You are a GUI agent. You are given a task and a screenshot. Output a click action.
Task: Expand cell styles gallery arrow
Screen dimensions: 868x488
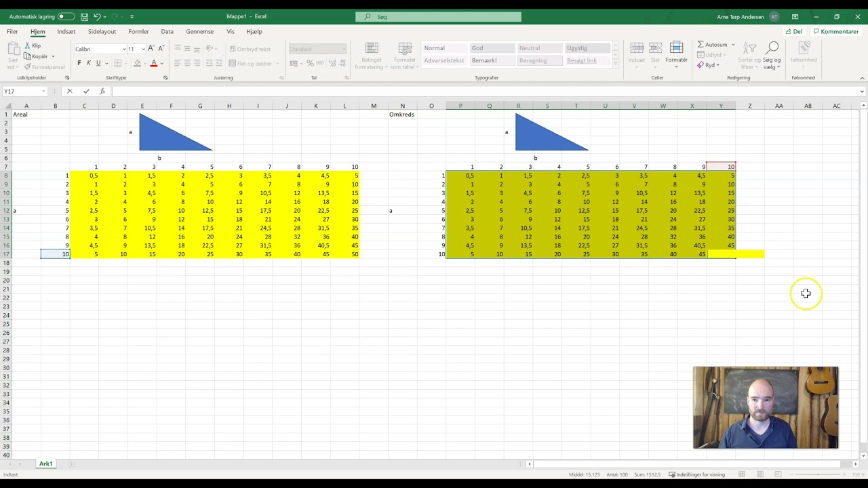click(616, 63)
